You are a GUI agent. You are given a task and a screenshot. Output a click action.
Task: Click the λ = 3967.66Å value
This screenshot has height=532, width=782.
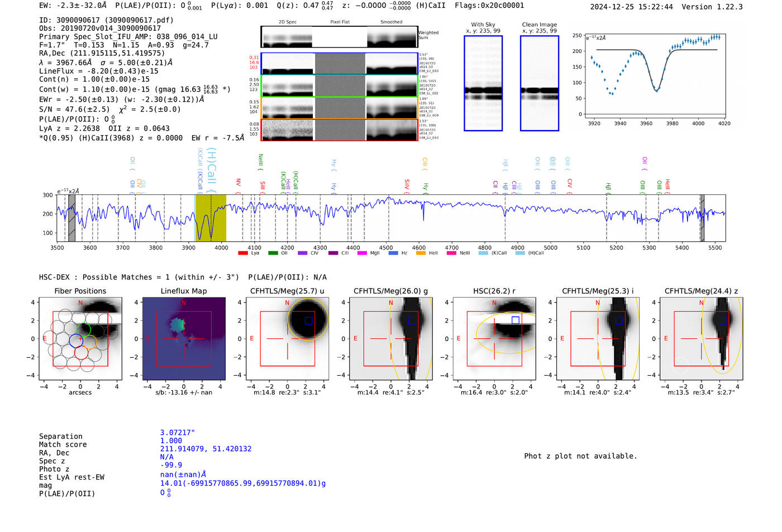coord(65,63)
